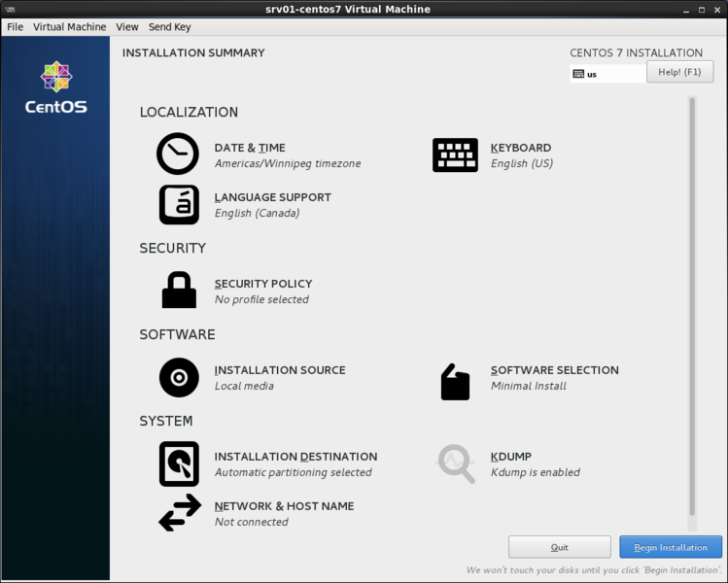The height and width of the screenshot is (583, 728).
Task: Click the Security Policy padlock icon
Action: (x=179, y=290)
